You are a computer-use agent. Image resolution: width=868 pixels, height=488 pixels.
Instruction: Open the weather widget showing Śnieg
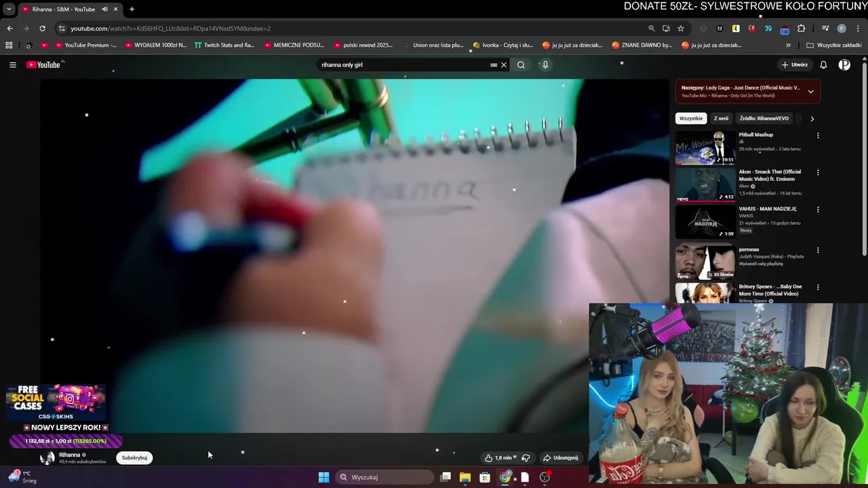point(22,477)
